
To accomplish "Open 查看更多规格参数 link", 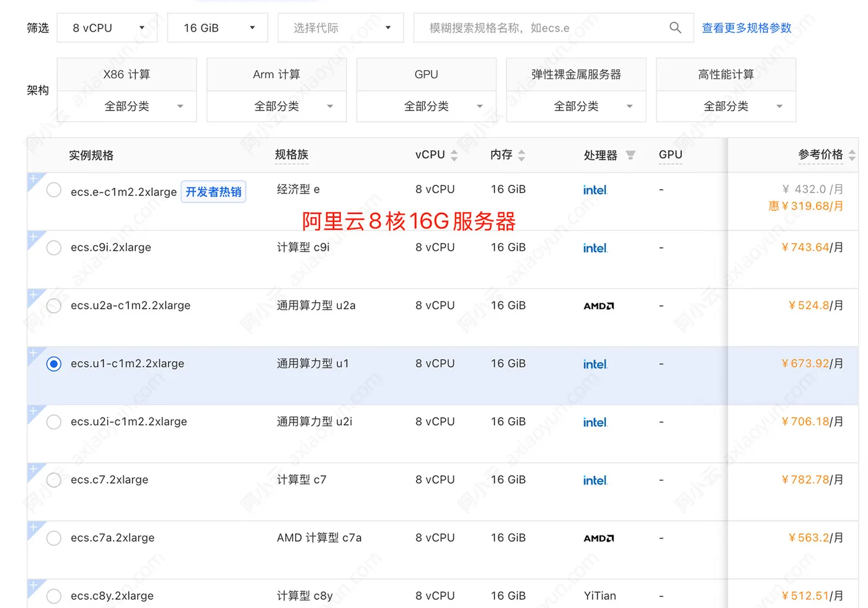I will click(746, 28).
